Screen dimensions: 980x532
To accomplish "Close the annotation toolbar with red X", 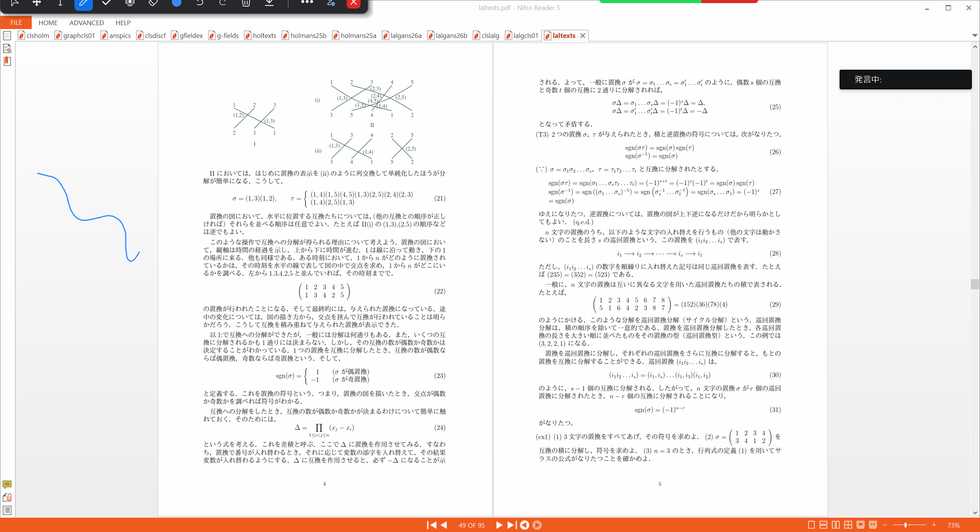I will pyautogui.click(x=354, y=3).
